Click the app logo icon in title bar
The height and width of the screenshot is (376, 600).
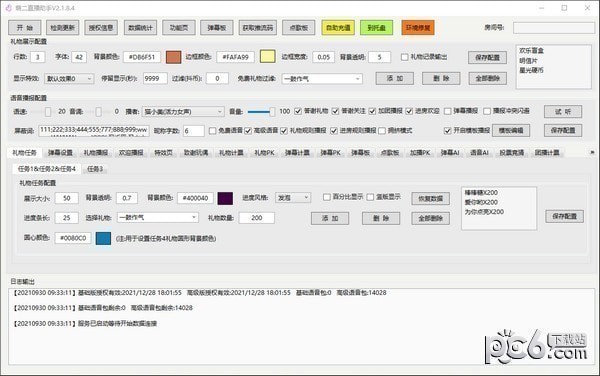tap(8, 8)
